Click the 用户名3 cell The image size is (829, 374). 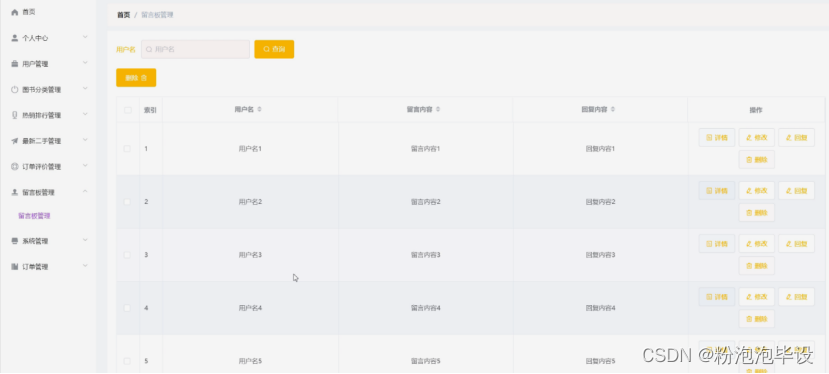pos(250,254)
